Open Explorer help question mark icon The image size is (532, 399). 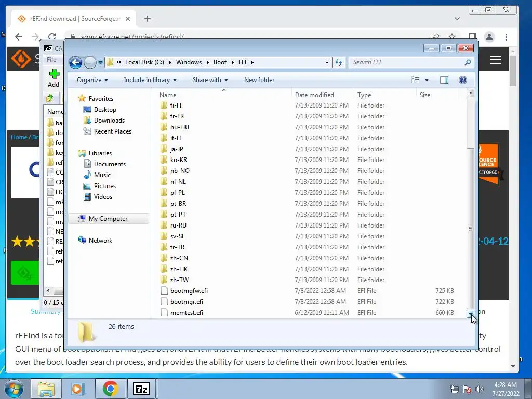[463, 79]
